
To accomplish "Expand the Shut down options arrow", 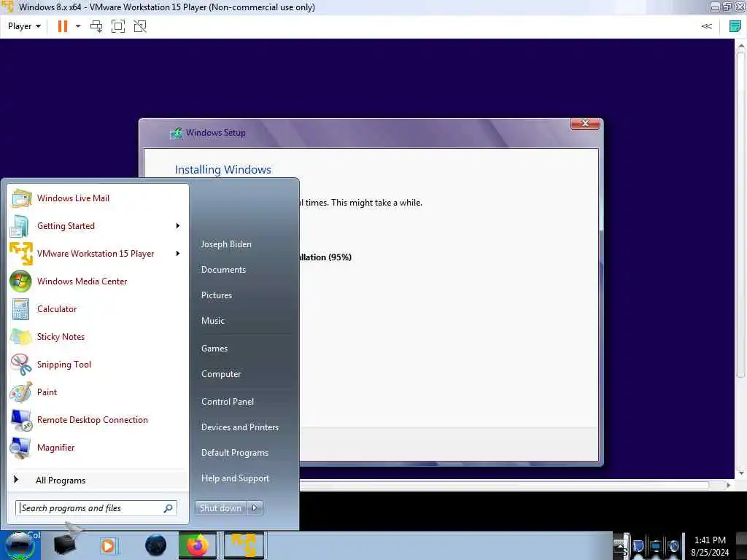I will click(x=255, y=508).
